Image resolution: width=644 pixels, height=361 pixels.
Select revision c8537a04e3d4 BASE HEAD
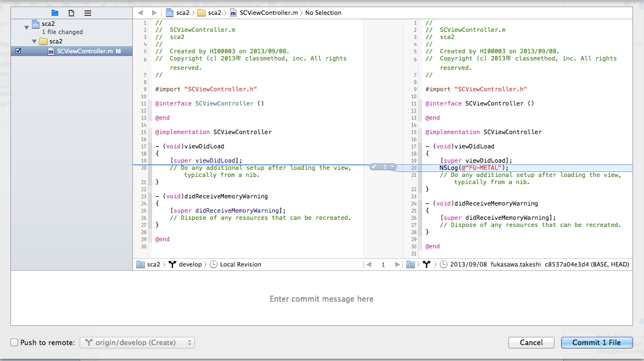pyautogui.click(x=540, y=264)
